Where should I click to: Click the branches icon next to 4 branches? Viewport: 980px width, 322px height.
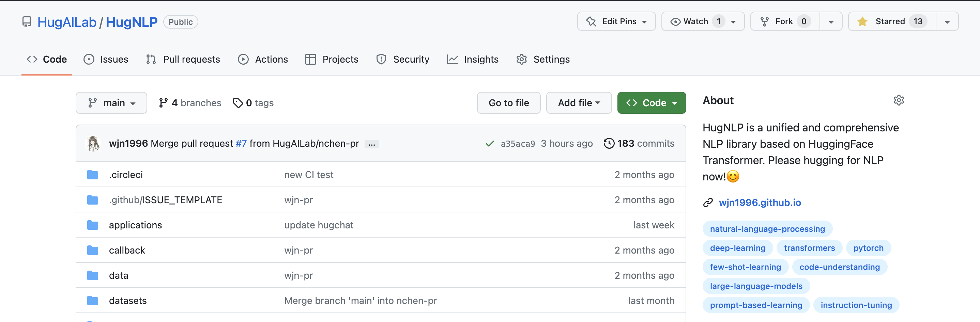[163, 103]
